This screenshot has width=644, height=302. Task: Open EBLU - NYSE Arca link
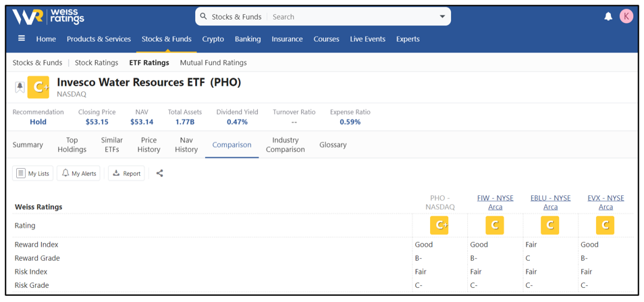click(550, 203)
